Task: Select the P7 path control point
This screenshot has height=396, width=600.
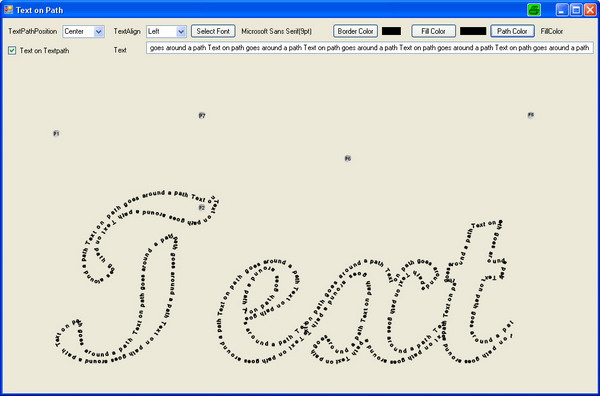Action: point(202,116)
